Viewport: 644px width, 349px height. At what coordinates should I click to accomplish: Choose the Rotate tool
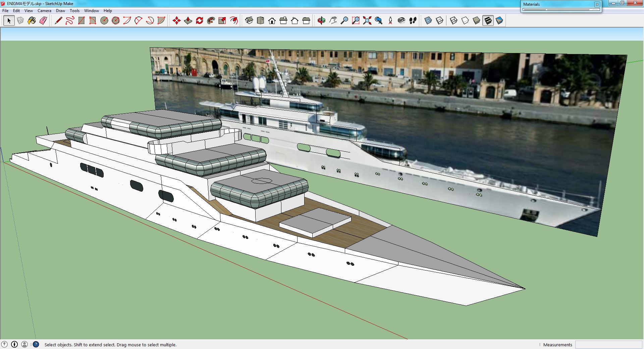tap(200, 20)
